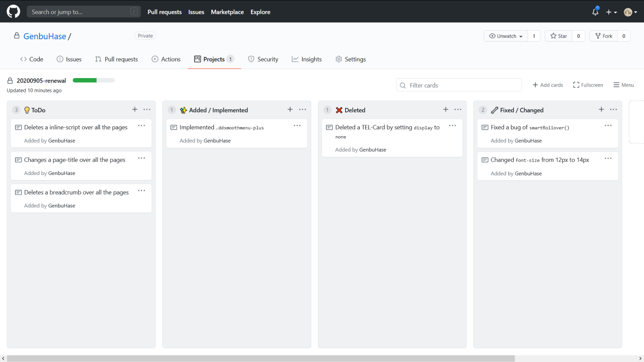Add a card to ToDo column

[135, 109]
